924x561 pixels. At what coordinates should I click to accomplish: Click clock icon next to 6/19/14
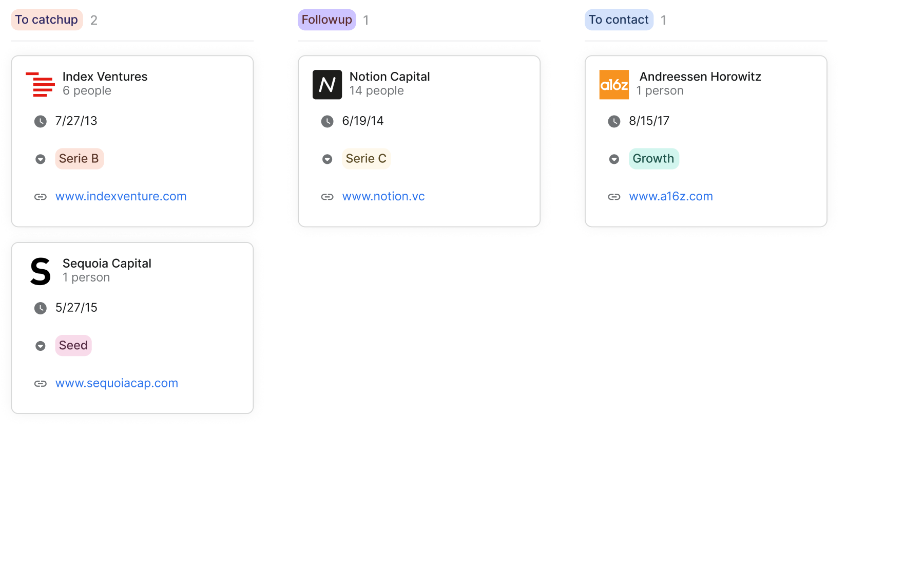327,121
